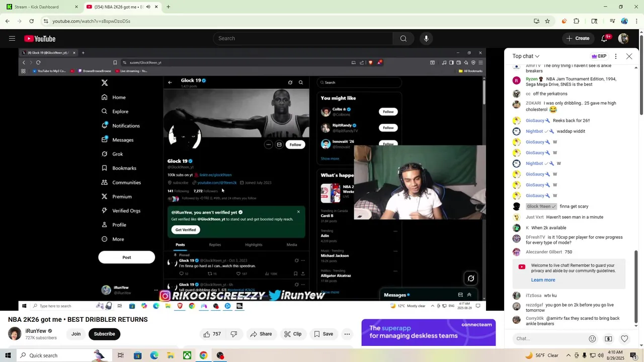Image resolution: width=644 pixels, height=362 pixels.
Task: Switch to Chrome on the taskbar
Action: tap(203, 355)
